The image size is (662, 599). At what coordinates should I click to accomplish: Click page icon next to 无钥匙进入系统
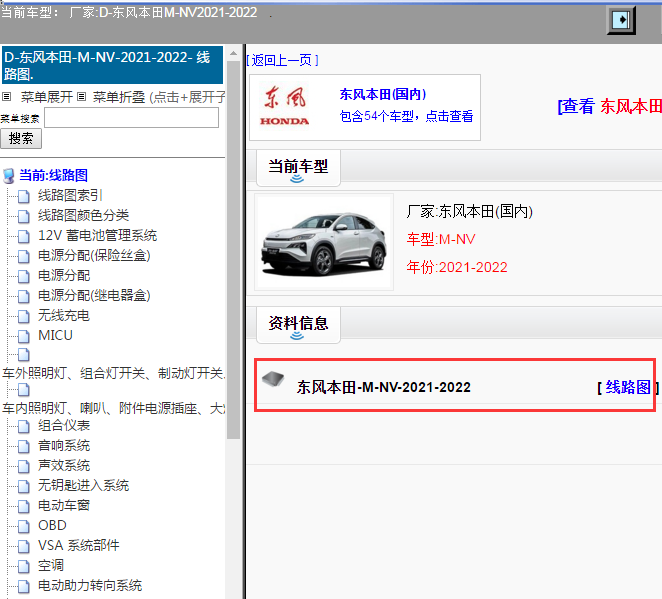pyautogui.click(x=24, y=486)
